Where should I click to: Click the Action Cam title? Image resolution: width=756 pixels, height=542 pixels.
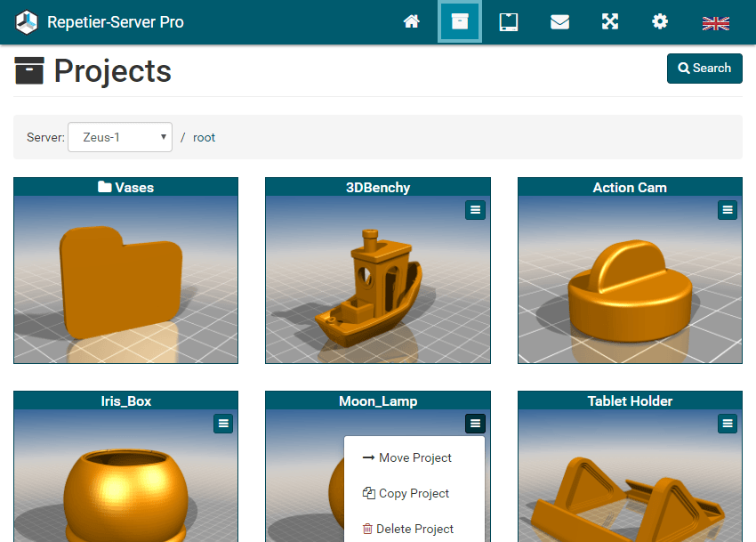630,187
